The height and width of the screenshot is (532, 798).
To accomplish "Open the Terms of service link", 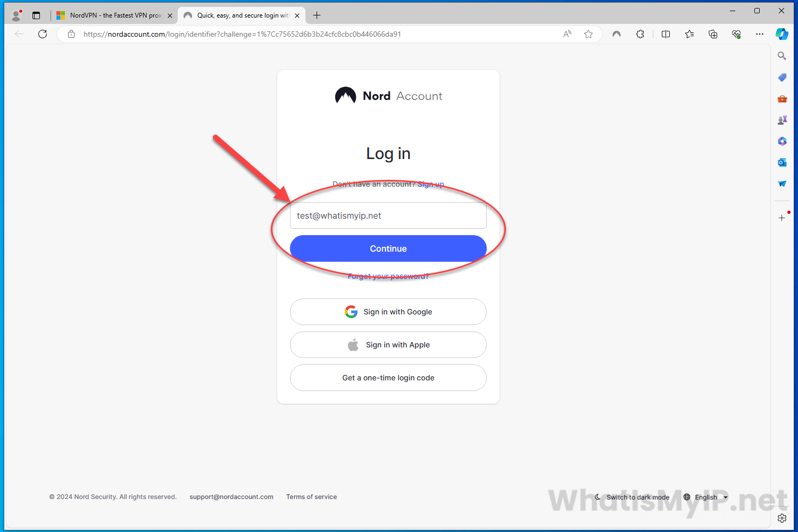I will [311, 497].
